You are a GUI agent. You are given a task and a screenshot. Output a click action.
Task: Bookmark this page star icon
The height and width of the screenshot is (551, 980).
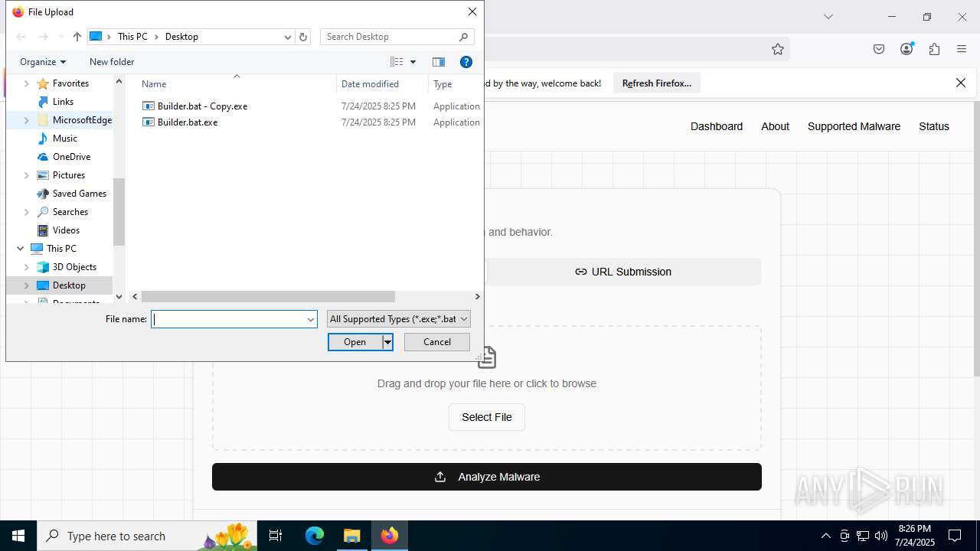point(778,49)
